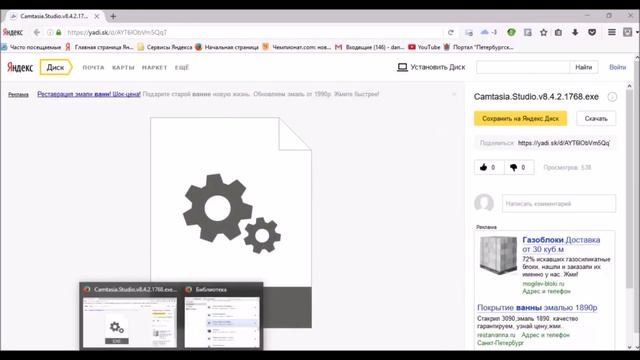Open Начальная страница bookmark
This screenshot has width=640, height=360.
(227, 47)
